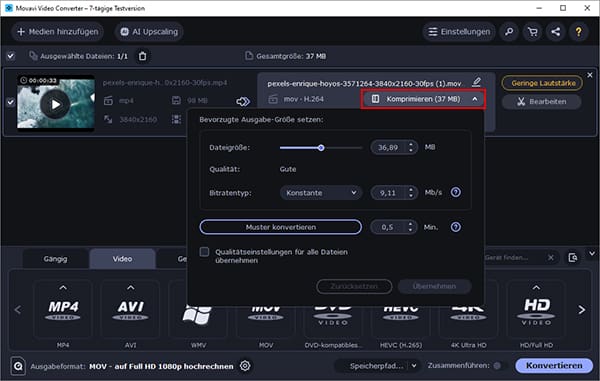Click the Übernehmen button
Image resolution: width=600 pixels, height=381 pixels.
click(434, 286)
